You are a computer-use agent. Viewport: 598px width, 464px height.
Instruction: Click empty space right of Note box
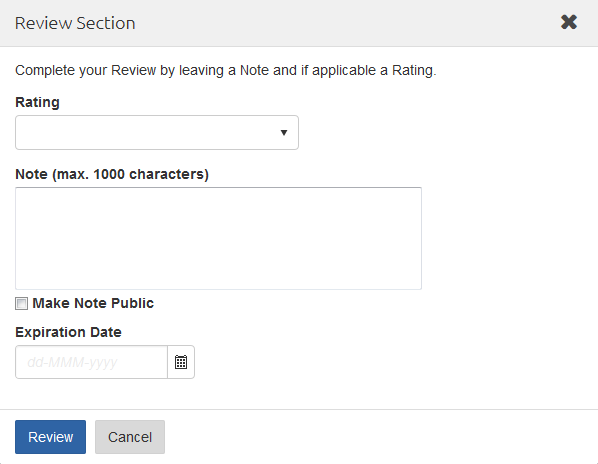[x=509, y=238]
